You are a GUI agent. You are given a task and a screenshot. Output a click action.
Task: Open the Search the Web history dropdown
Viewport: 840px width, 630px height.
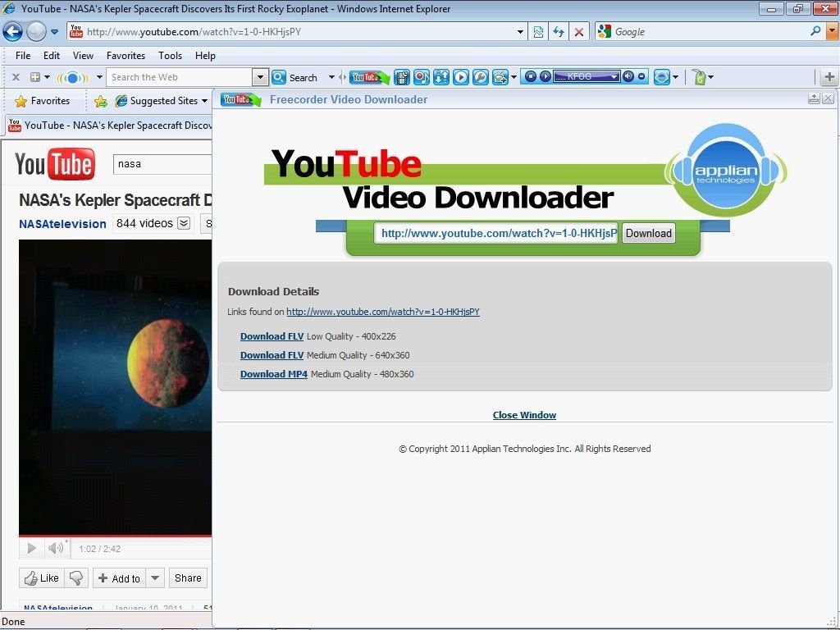(x=260, y=77)
